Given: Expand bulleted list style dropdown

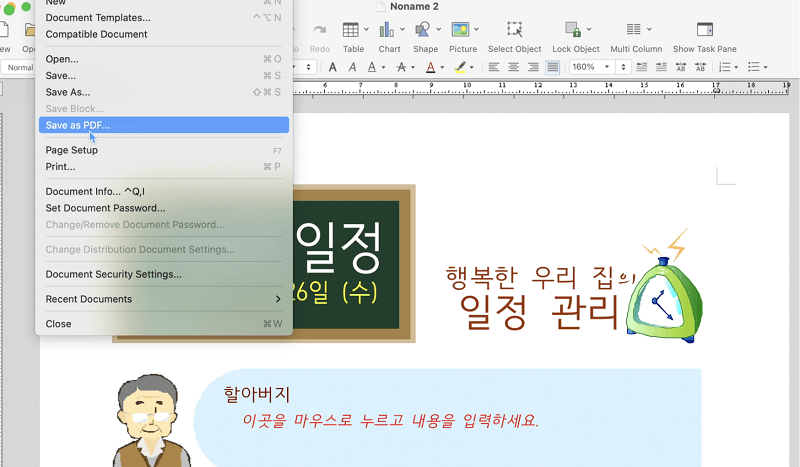Looking at the screenshot, I should tap(765, 67).
